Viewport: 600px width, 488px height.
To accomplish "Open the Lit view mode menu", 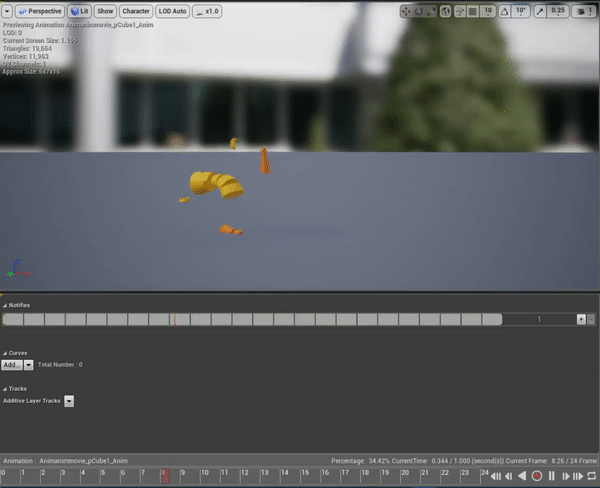I will (x=79, y=11).
